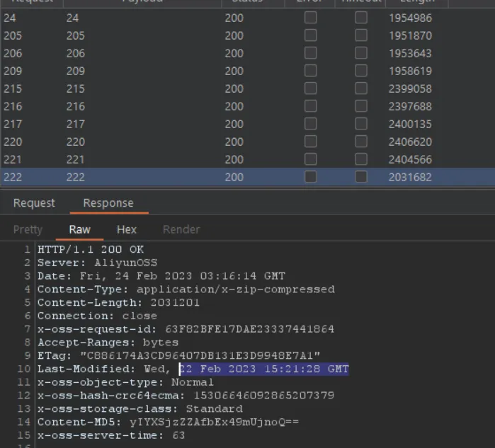Click status 200 in row 217

click(x=234, y=124)
